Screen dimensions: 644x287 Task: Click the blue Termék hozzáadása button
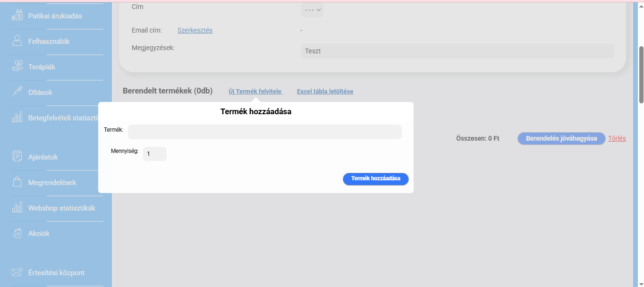pos(375,179)
